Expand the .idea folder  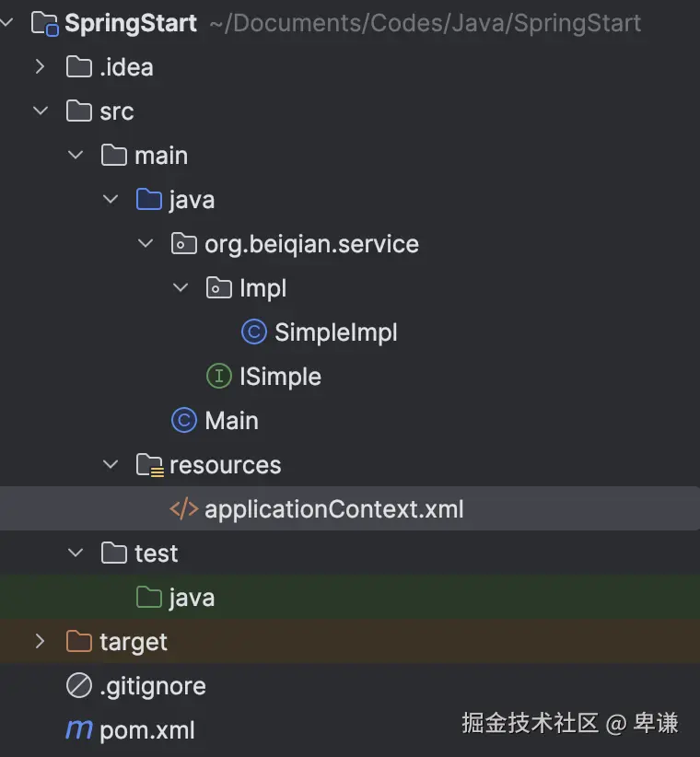(40, 67)
